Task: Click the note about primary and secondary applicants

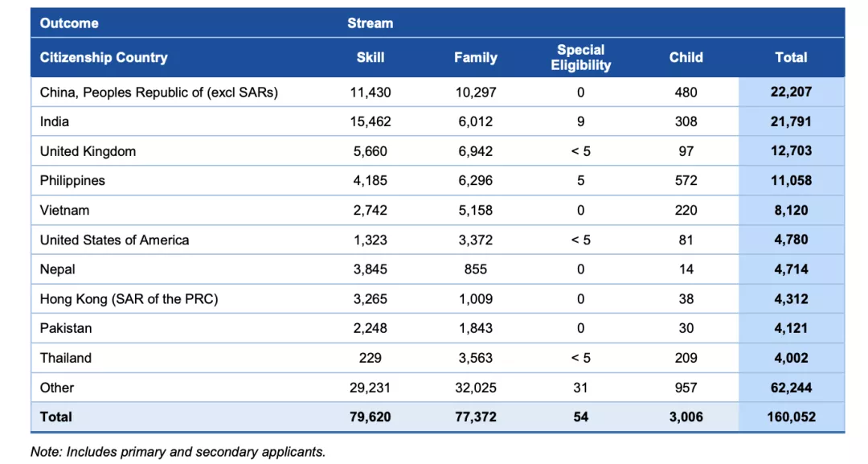Action: coord(178,451)
